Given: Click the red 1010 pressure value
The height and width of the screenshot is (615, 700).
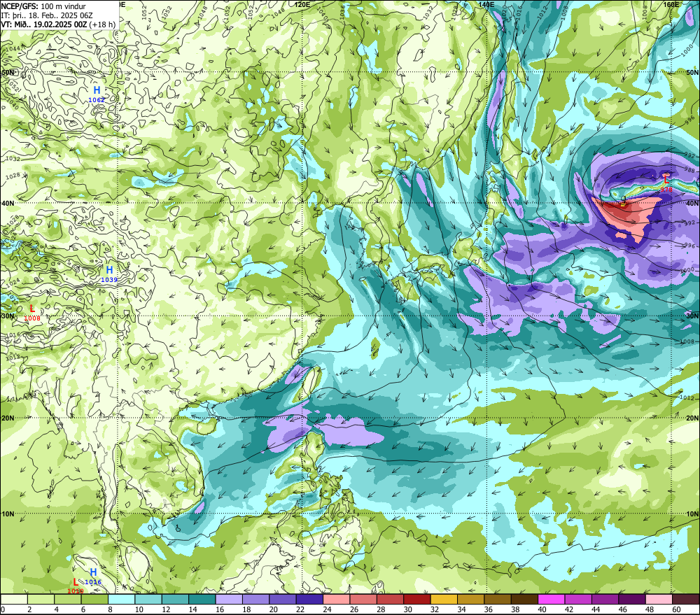Looking at the screenshot, I should (76, 591).
